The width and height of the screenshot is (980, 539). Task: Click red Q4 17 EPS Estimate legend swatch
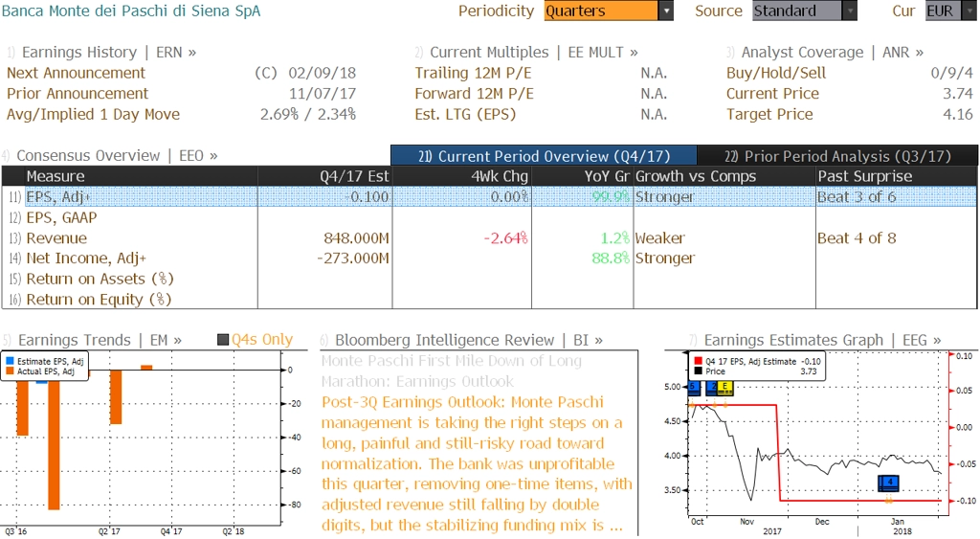698,362
